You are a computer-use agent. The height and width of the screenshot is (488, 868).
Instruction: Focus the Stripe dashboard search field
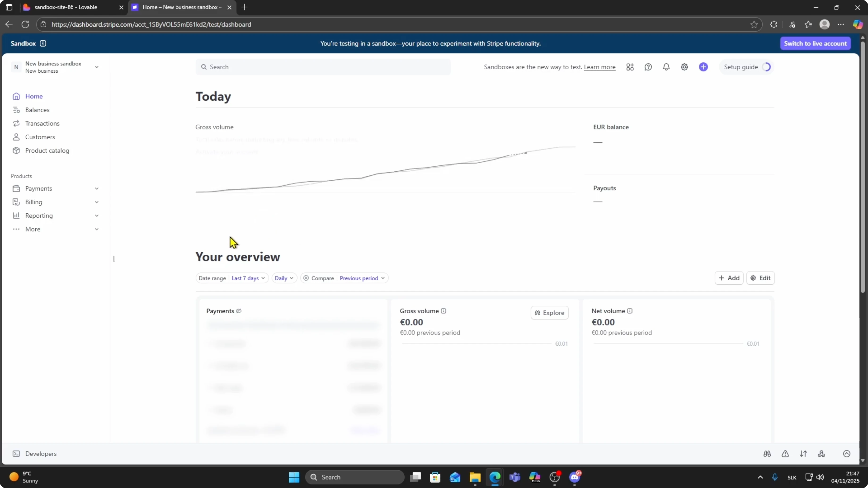pos(323,67)
